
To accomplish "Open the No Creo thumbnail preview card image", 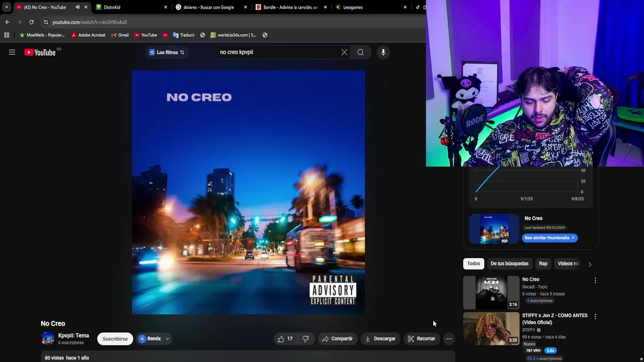I will (494, 229).
